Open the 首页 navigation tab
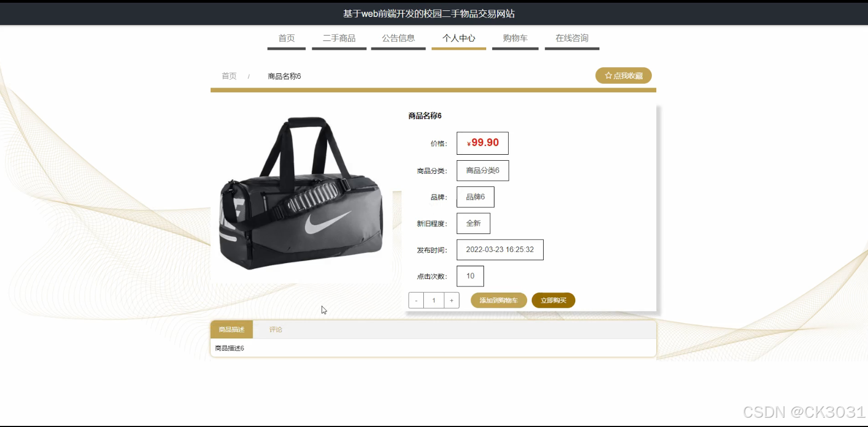868x427 pixels. (x=287, y=38)
